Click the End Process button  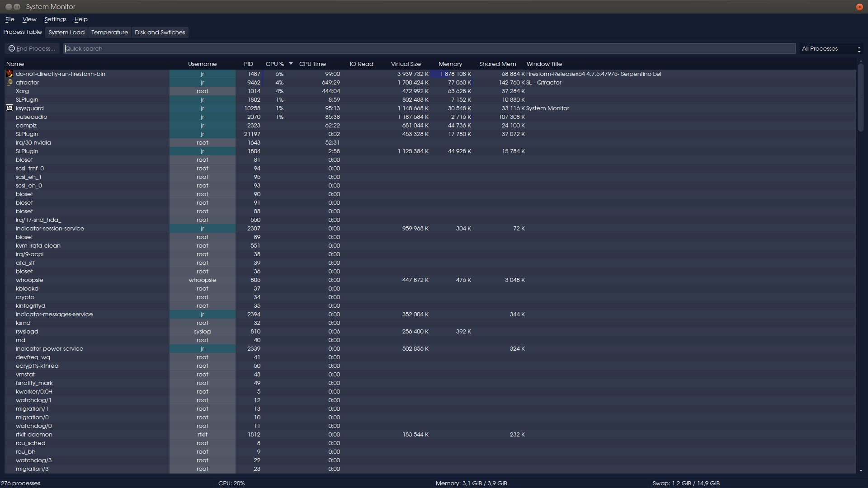[32, 48]
